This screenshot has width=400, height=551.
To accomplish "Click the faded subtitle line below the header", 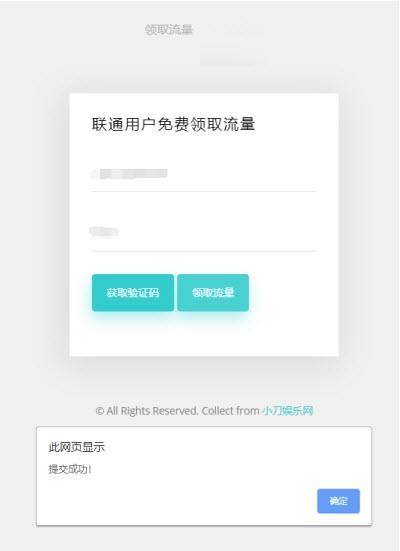I will pos(234,60).
